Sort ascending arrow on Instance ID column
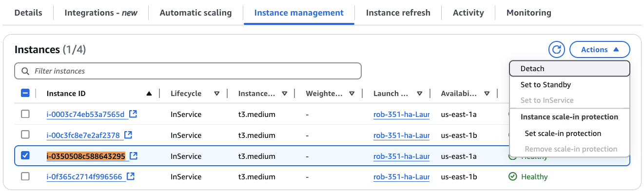Image resolution: width=644 pixels, height=193 pixels. pos(149,94)
